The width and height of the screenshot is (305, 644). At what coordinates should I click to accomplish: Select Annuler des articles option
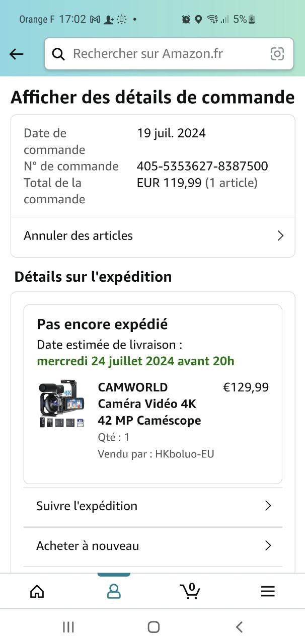[153, 235]
